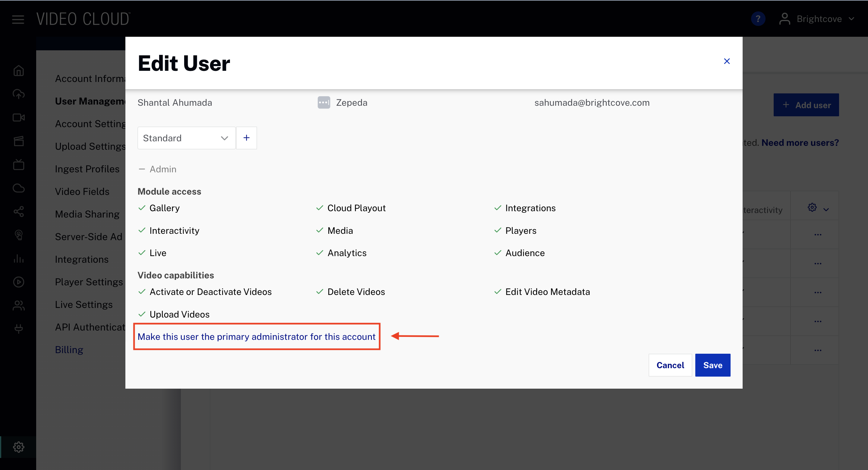Click Make this user the primary administrator link
This screenshot has width=868, height=470.
pos(256,337)
